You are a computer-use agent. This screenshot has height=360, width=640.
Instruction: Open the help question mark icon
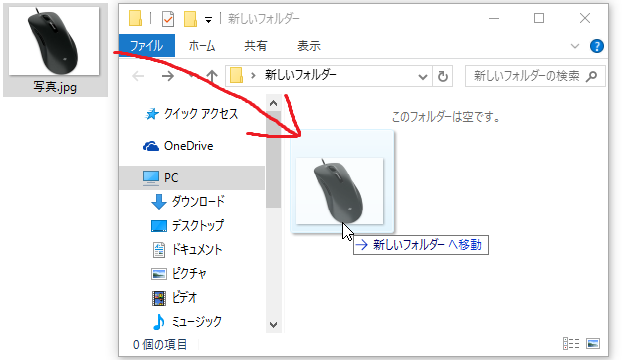pyautogui.click(x=597, y=46)
